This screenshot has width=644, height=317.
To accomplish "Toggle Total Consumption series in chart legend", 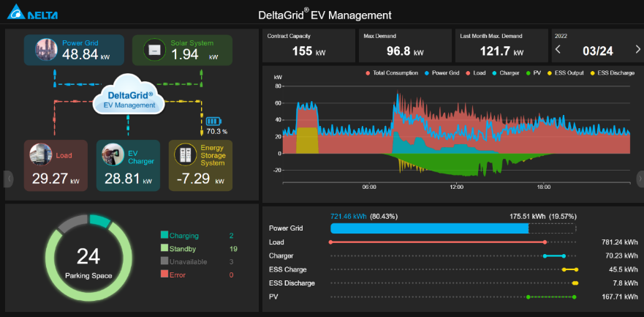I will pyautogui.click(x=395, y=73).
